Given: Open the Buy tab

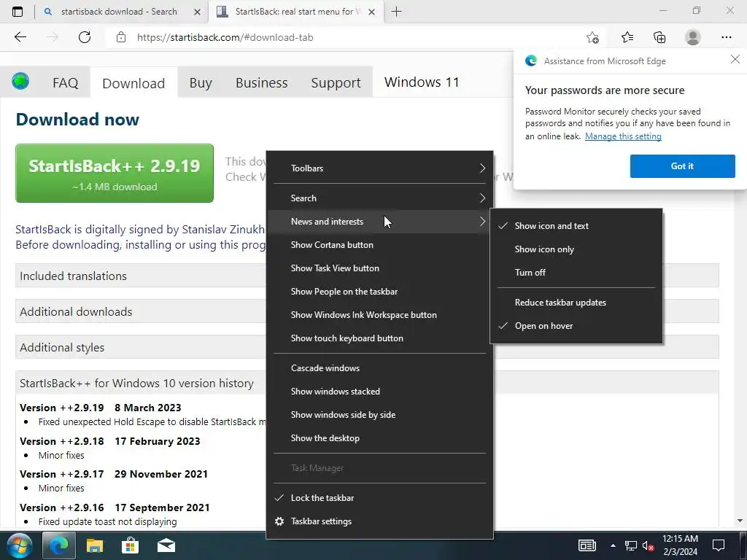Looking at the screenshot, I should pos(201,83).
